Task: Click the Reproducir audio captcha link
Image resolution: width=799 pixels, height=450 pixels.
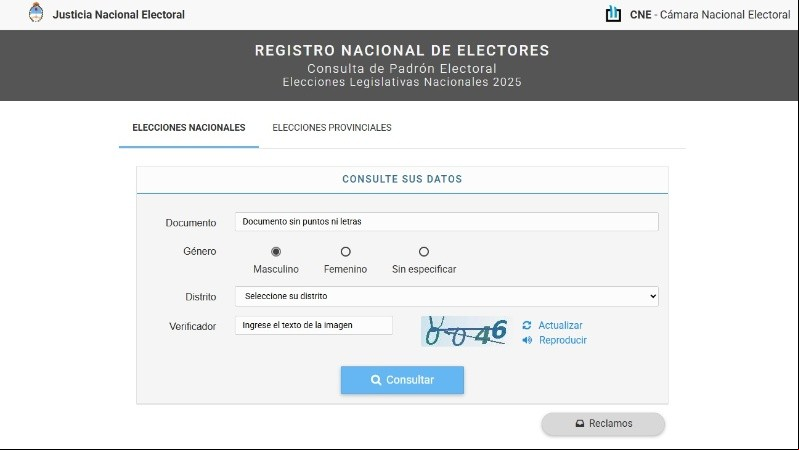Action: tap(563, 340)
